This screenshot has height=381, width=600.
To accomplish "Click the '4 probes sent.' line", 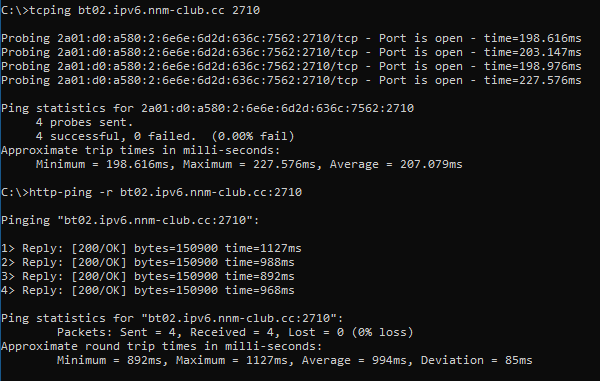I will click(84, 122).
